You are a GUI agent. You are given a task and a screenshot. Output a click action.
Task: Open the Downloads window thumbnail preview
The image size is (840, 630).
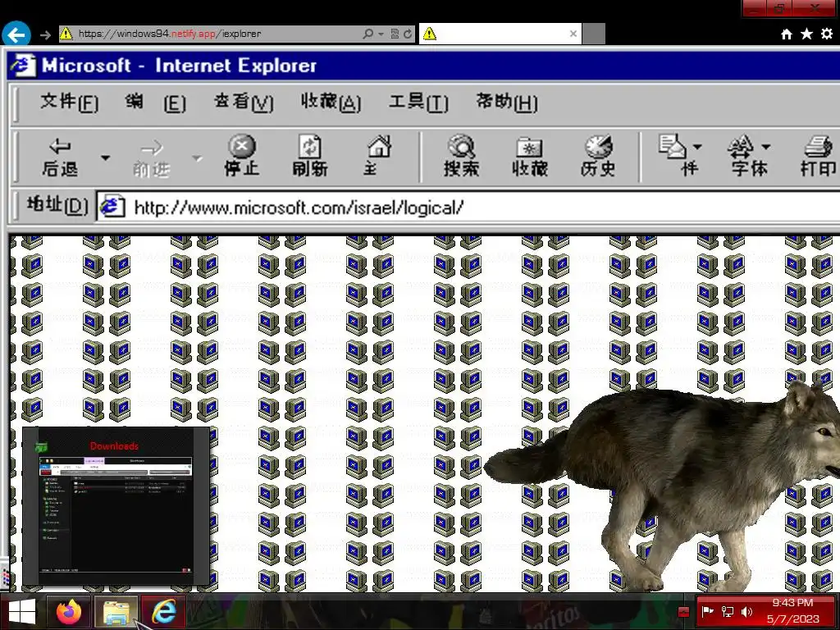[116, 505]
